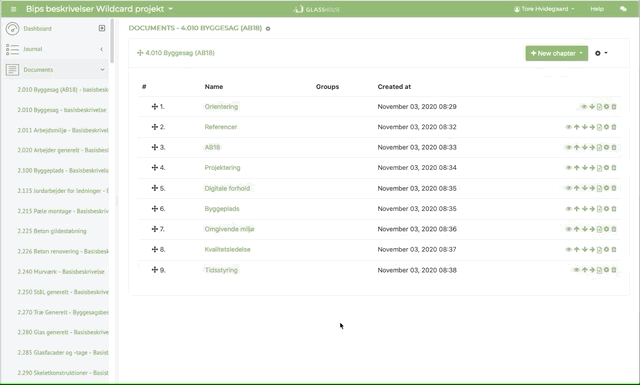
Task: Move Projektering chapter up
Action: click(577, 168)
